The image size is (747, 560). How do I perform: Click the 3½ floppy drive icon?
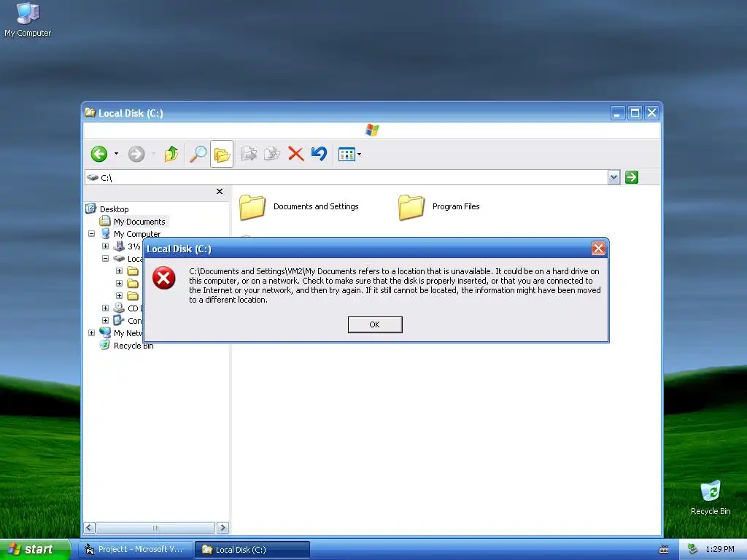point(119,246)
